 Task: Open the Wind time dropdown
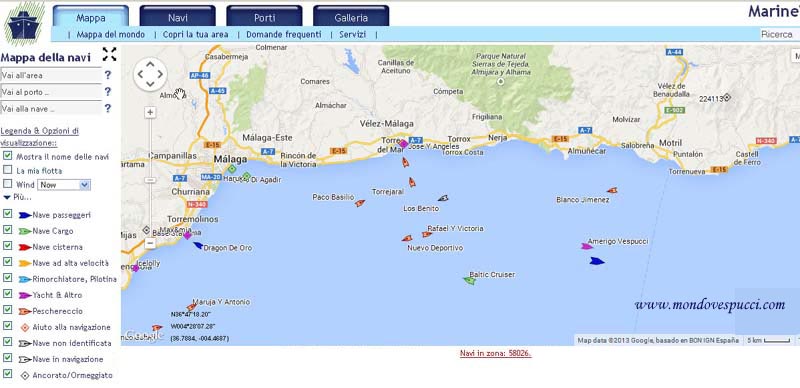(64, 185)
